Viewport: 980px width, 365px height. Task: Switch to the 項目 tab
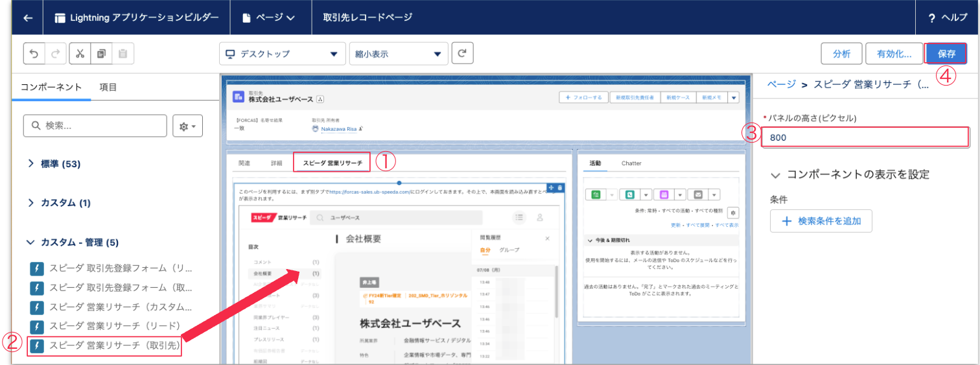[x=108, y=87]
